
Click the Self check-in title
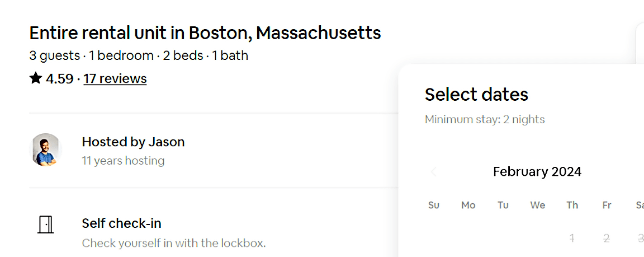coord(121,223)
